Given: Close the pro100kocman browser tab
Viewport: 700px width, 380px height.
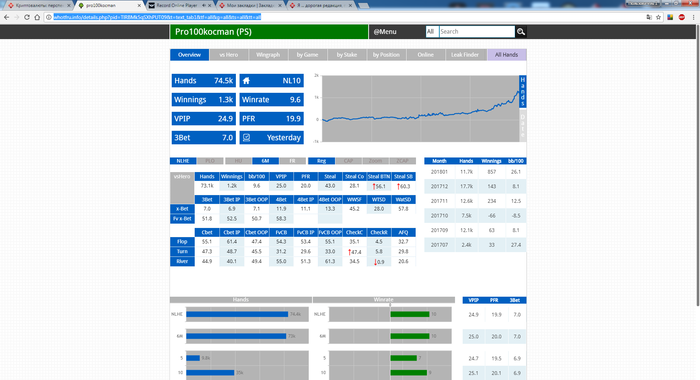Looking at the screenshot, I should tap(139, 5).
